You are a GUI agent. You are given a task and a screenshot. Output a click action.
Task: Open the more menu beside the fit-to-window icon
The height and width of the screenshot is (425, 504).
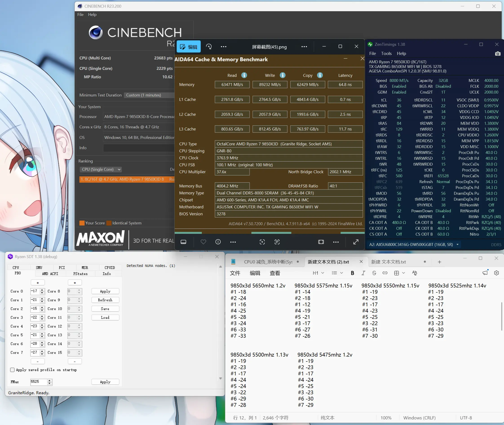(x=336, y=242)
